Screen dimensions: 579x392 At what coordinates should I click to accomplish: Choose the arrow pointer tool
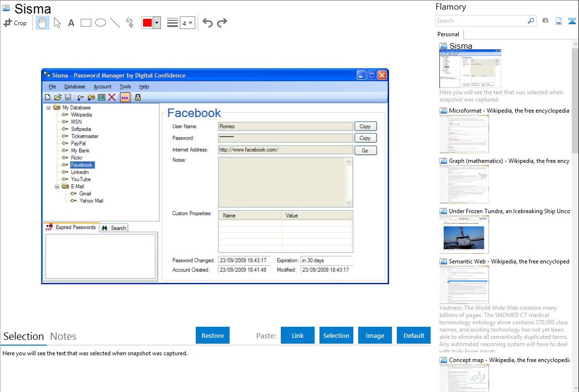pyautogui.click(x=57, y=23)
